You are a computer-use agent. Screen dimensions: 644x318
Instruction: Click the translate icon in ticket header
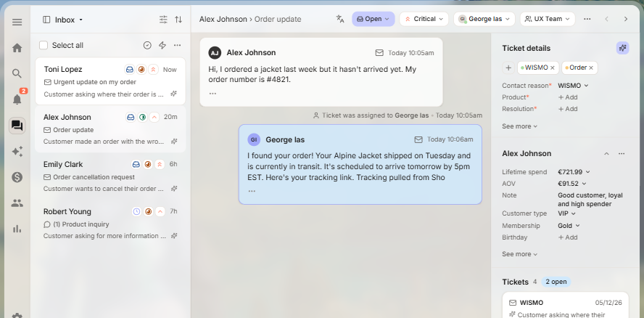(340, 19)
